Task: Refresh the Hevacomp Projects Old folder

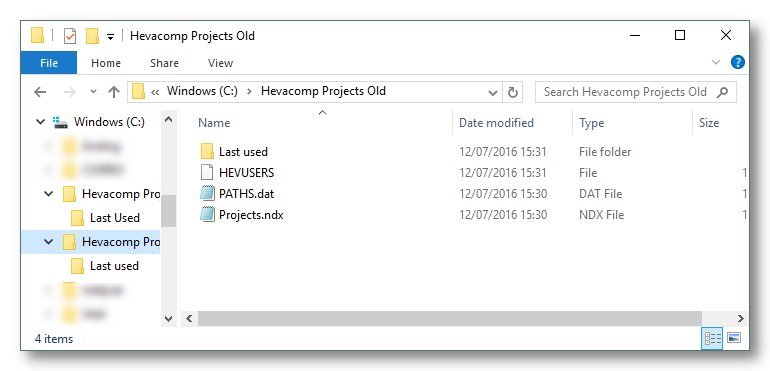Action: 513,92
